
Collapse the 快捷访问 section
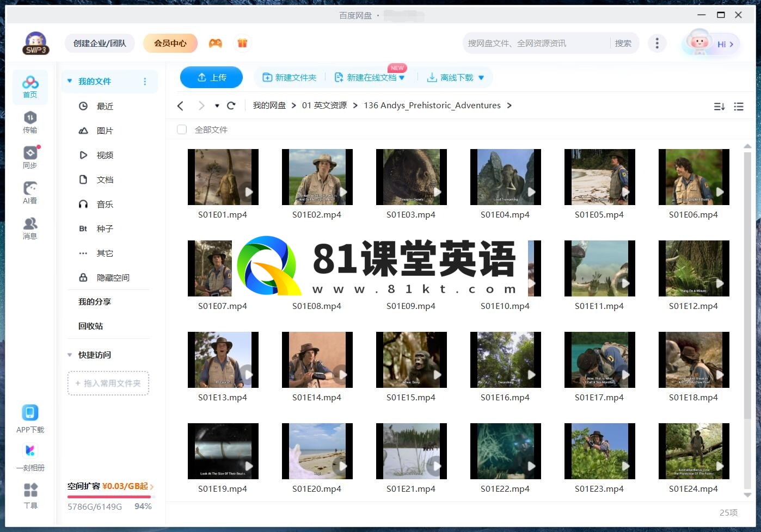(70, 355)
